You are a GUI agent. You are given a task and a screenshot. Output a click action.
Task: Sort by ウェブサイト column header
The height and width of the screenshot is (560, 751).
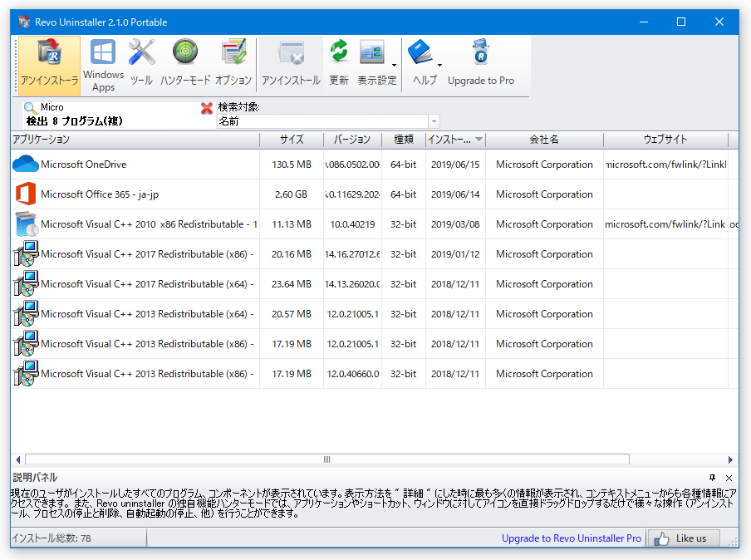tap(665, 140)
